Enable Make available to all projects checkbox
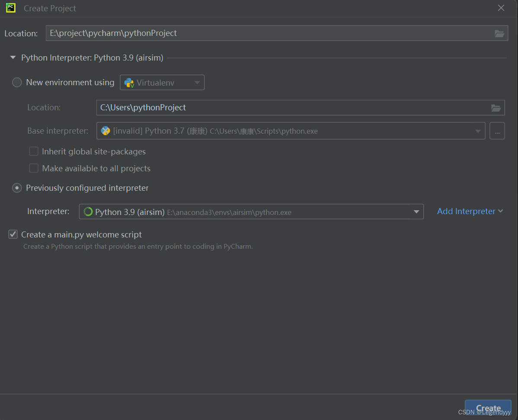This screenshot has width=518, height=420. [34, 168]
